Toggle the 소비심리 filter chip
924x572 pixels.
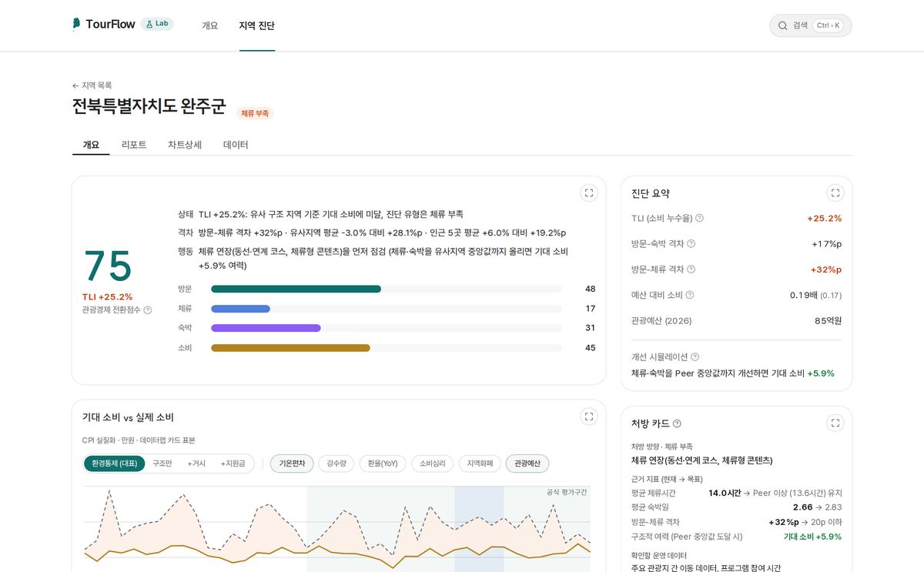pos(432,463)
